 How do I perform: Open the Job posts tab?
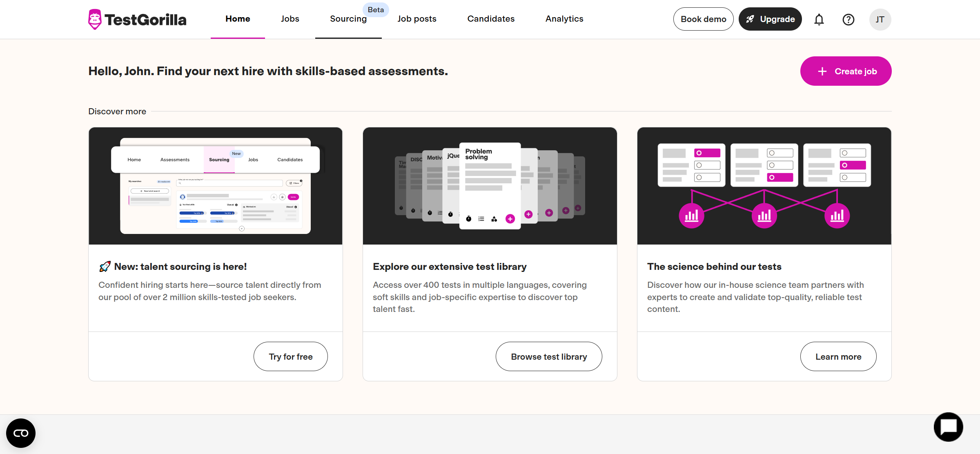tap(417, 19)
